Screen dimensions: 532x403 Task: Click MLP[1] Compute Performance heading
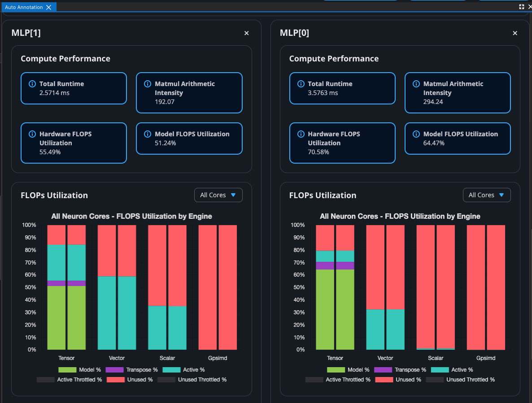point(65,59)
